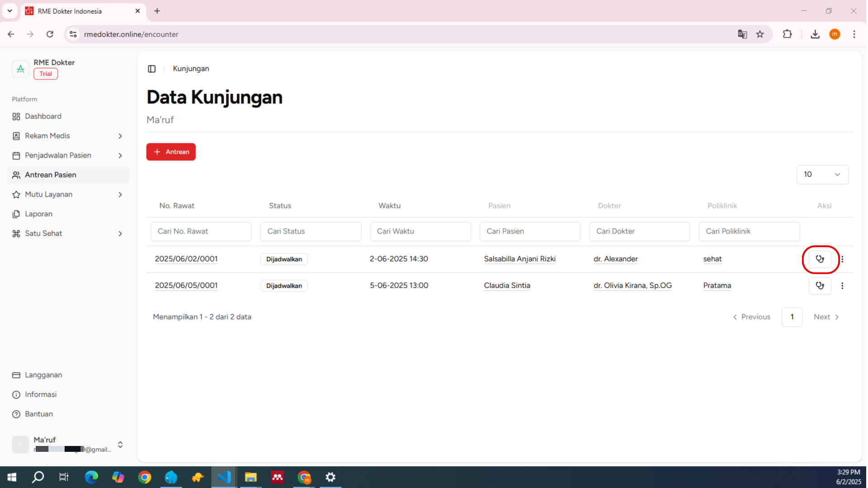This screenshot has height=488, width=868.
Task: Open the rows-per-page dropdown showing 10
Action: pyautogui.click(x=822, y=174)
